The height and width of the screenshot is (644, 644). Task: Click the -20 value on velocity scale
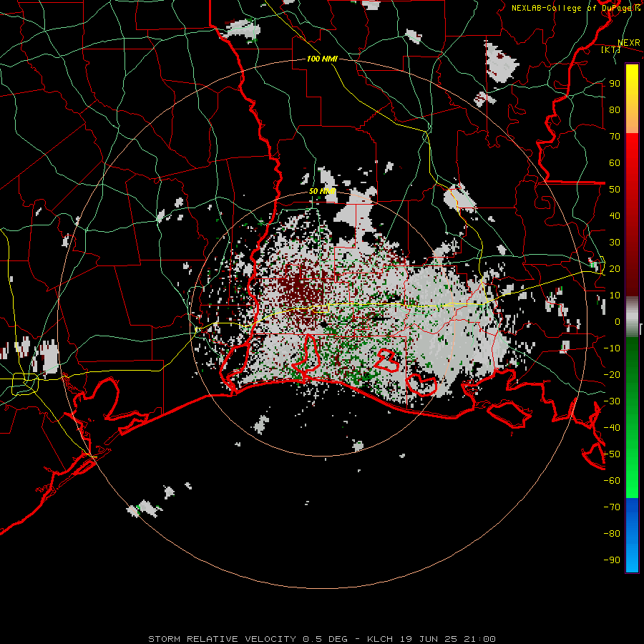[612, 374]
